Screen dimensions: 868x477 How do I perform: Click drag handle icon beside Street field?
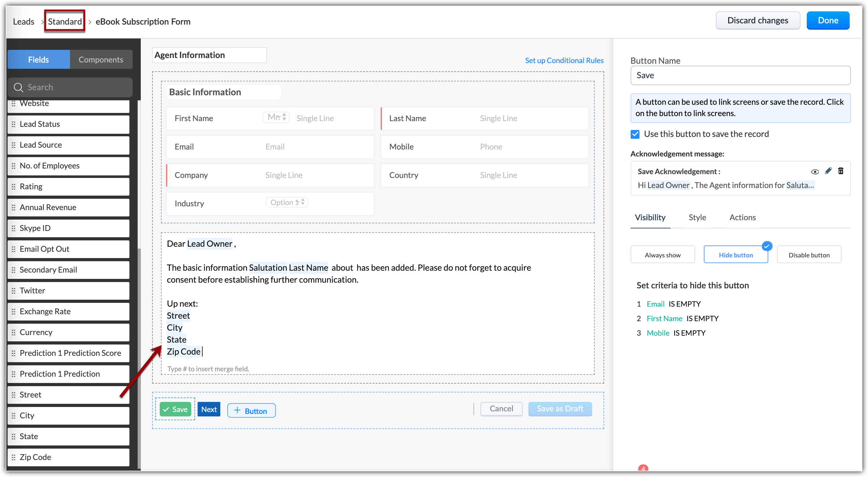point(14,394)
